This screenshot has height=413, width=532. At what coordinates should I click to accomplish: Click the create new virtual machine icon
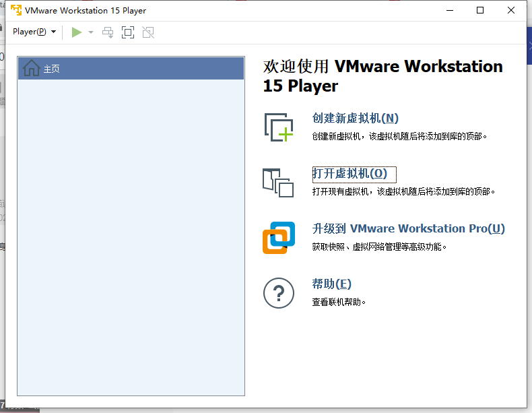pyautogui.click(x=279, y=127)
